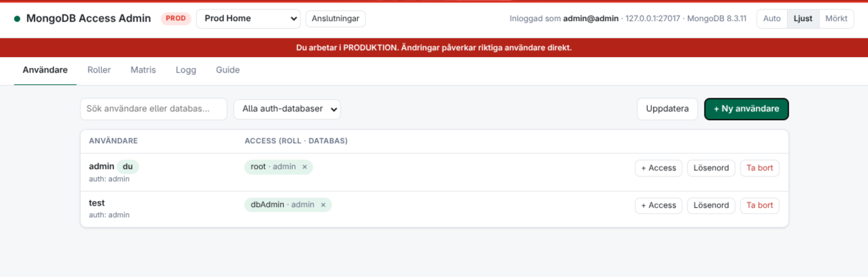Click the MongoDB 8.3.11 version text

tap(717, 19)
